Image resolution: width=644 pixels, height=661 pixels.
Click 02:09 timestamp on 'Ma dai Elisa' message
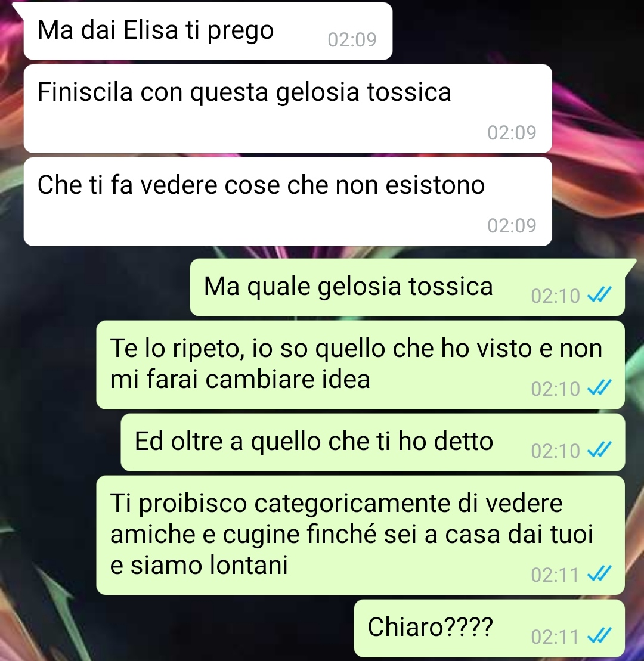(352, 39)
